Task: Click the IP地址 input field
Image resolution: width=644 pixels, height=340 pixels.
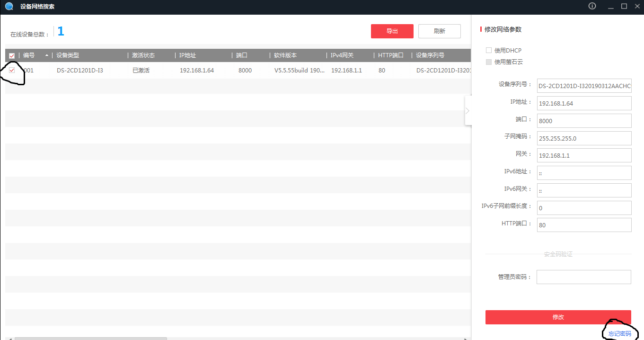Action: coord(584,103)
